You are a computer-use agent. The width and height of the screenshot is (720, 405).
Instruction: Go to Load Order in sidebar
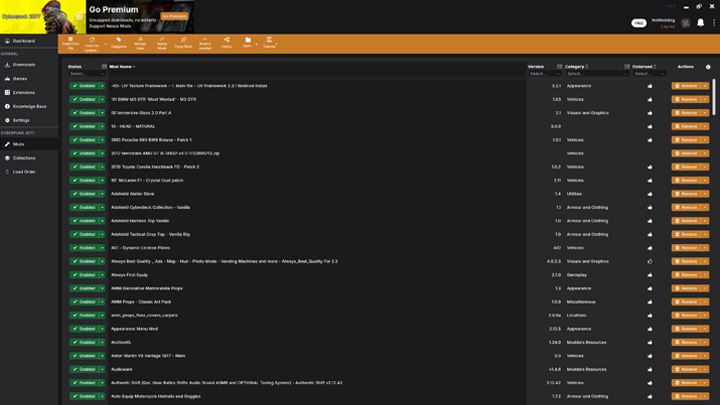(x=24, y=172)
